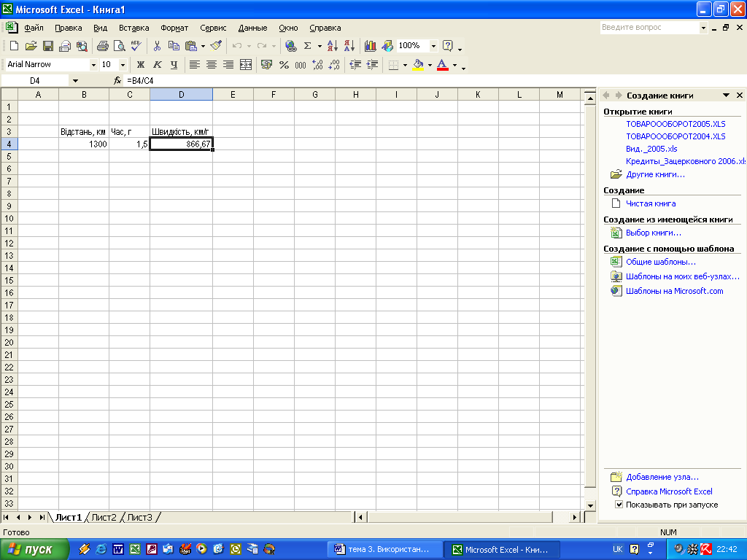The image size is (747, 560).
Task: Apply the red font color button
Action: pyautogui.click(x=443, y=65)
